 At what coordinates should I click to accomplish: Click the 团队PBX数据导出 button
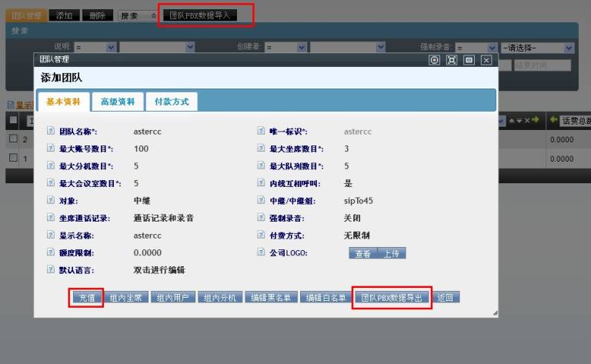pos(392,298)
